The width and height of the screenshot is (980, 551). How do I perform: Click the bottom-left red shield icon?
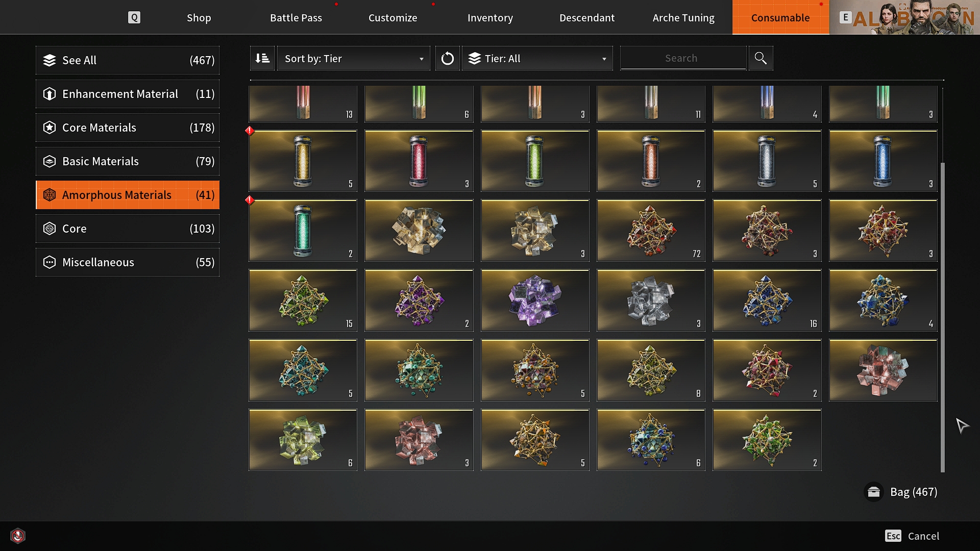click(x=18, y=536)
